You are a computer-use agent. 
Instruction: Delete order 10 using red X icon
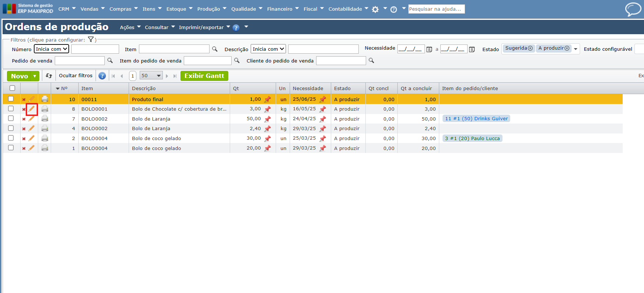pyautogui.click(x=24, y=100)
